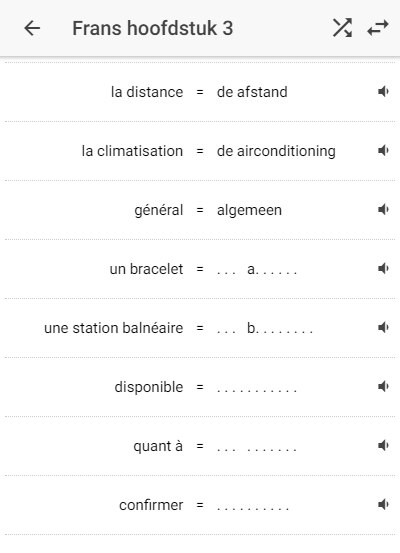400x553 pixels.
Task: Select the word la climatisation
Action: [132, 151]
